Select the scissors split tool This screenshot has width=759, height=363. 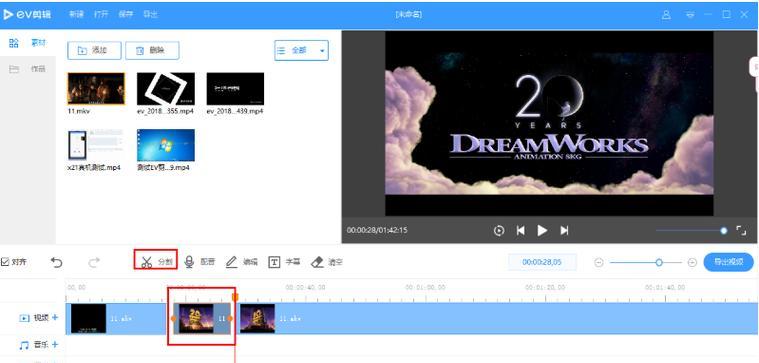point(156,262)
